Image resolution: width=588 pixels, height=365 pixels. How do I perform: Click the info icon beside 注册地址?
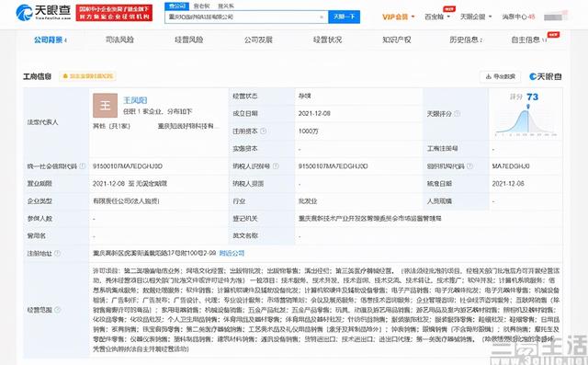click(x=57, y=253)
